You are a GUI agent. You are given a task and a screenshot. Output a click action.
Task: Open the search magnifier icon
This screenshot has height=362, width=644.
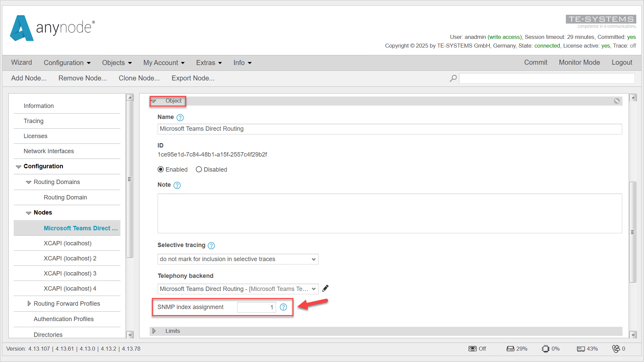[x=453, y=78]
